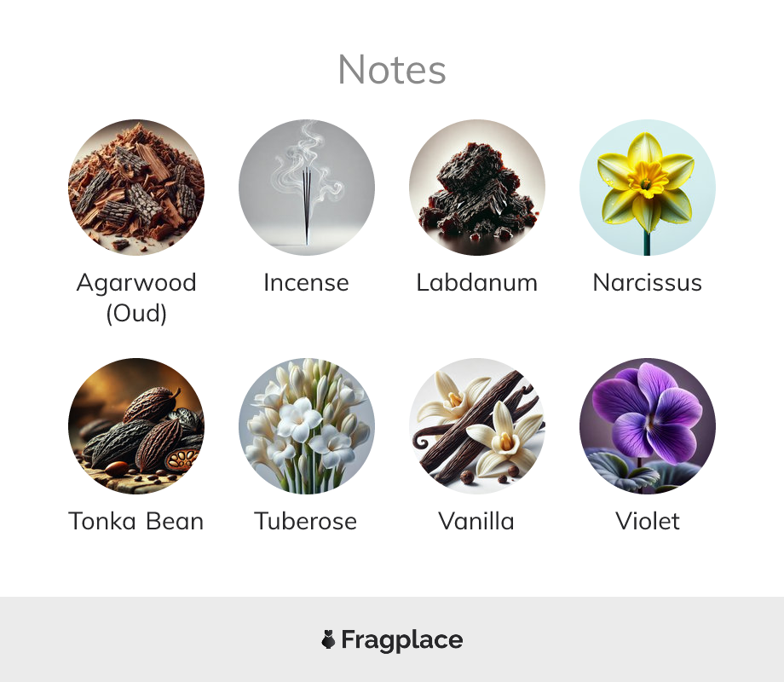
Task: Click the Vanilla text label
Action: (476, 521)
